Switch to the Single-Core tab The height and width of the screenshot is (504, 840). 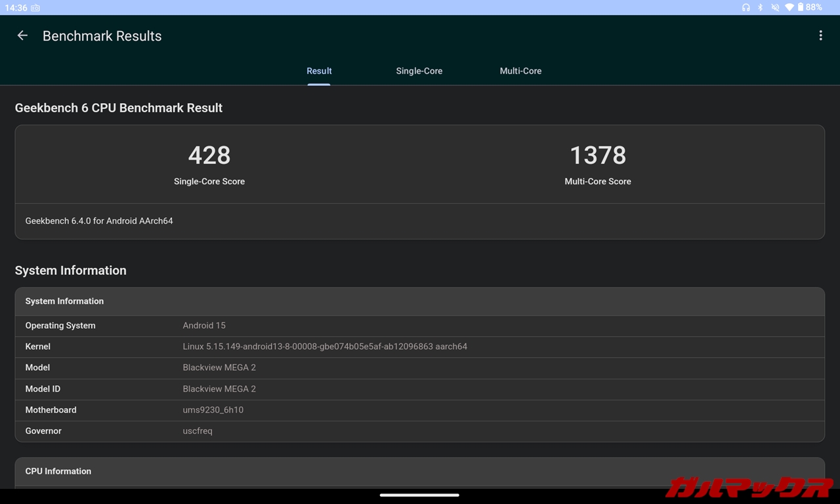pyautogui.click(x=419, y=71)
